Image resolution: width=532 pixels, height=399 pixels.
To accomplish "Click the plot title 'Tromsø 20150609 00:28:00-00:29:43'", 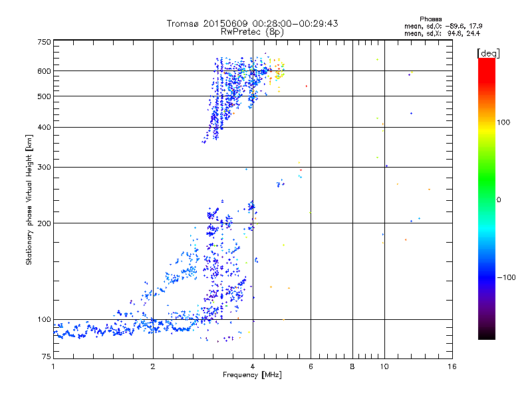I will (252, 23).
